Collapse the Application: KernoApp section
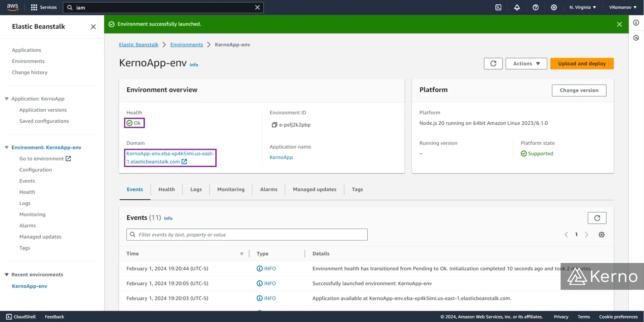This screenshot has height=322, width=644. [x=6, y=99]
